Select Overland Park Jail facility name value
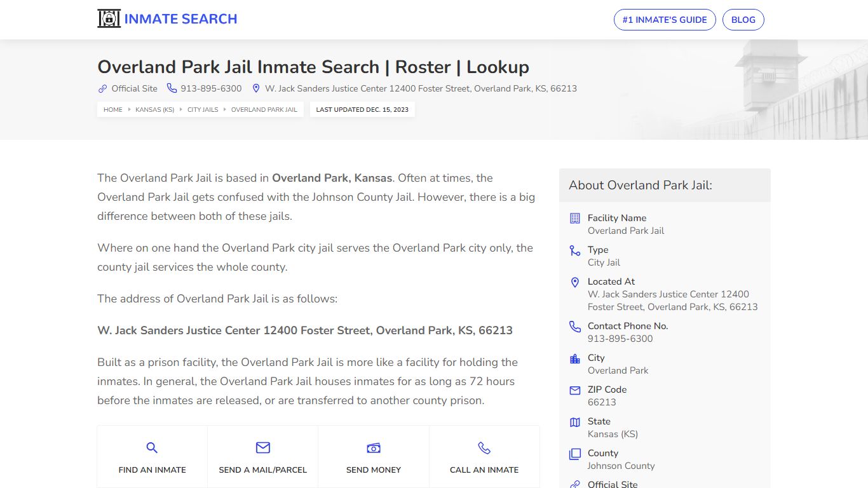This screenshot has height=488, width=868. point(626,231)
